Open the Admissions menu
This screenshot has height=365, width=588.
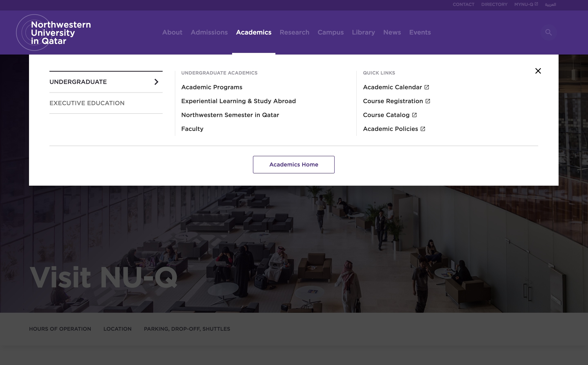click(x=209, y=32)
